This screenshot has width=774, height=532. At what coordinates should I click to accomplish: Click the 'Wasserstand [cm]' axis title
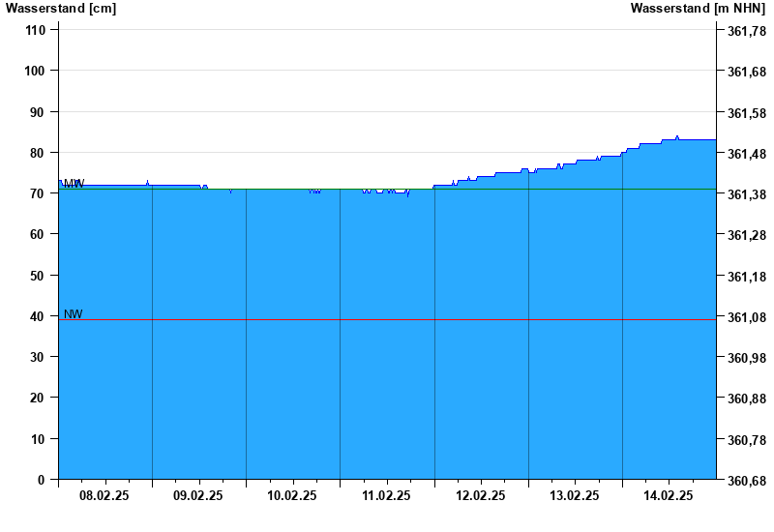pos(61,9)
